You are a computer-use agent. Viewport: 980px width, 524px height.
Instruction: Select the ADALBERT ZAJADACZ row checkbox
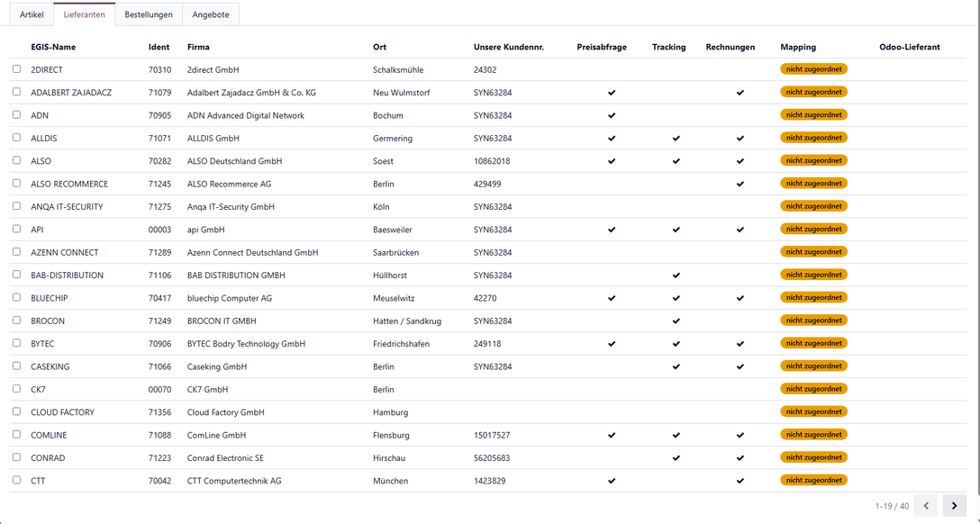pyautogui.click(x=17, y=92)
